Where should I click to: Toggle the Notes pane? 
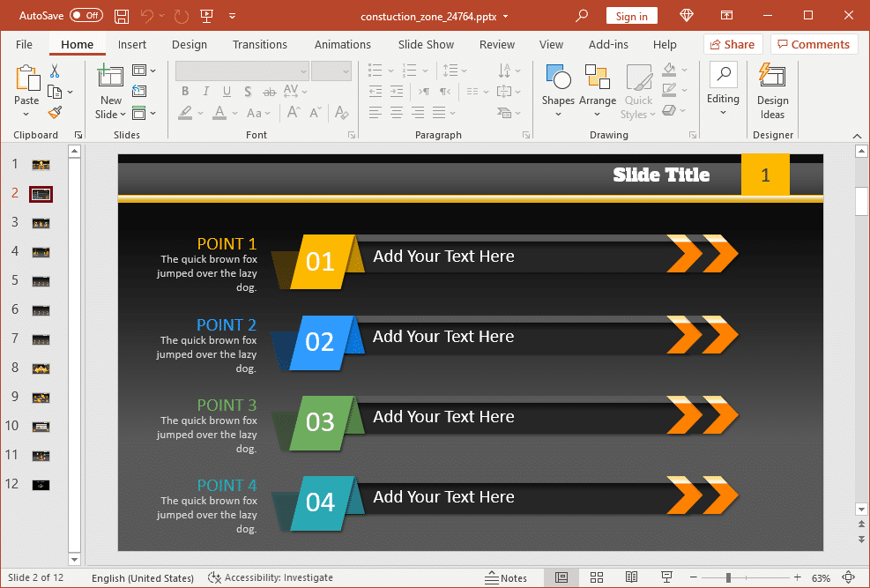tap(506, 577)
